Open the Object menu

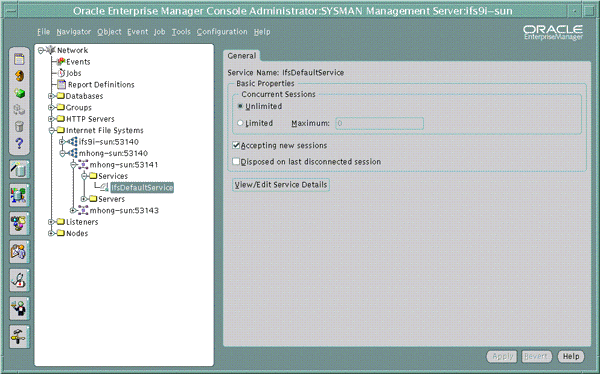point(109,32)
